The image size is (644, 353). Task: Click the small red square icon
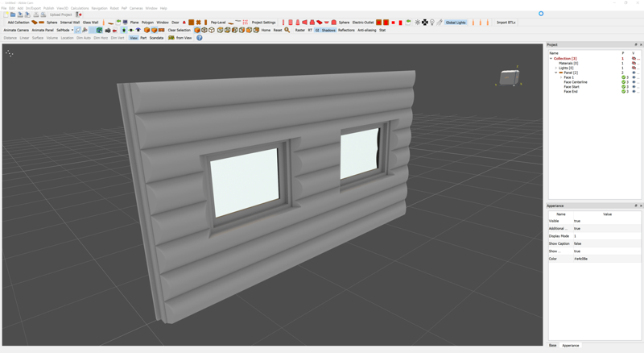click(x=393, y=23)
